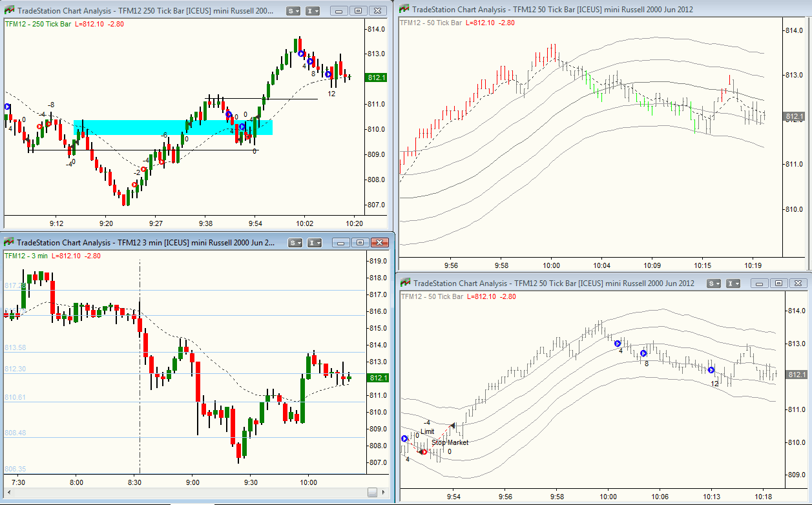The width and height of the screenshot is (812, 505).
Task: Click the blue trade marker labeled 8 on 250 Tick chart
Action: click(311, 62)
